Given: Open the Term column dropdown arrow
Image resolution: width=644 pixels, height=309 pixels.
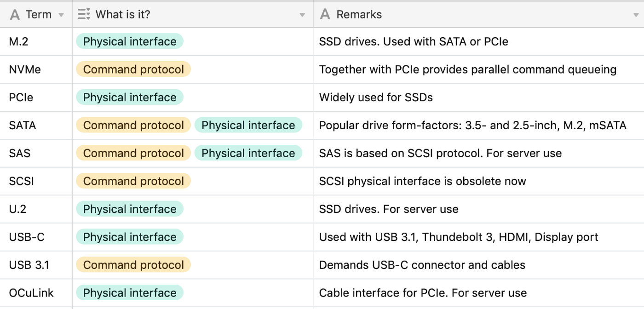Looking at the screenshot, I should [61, 15].
